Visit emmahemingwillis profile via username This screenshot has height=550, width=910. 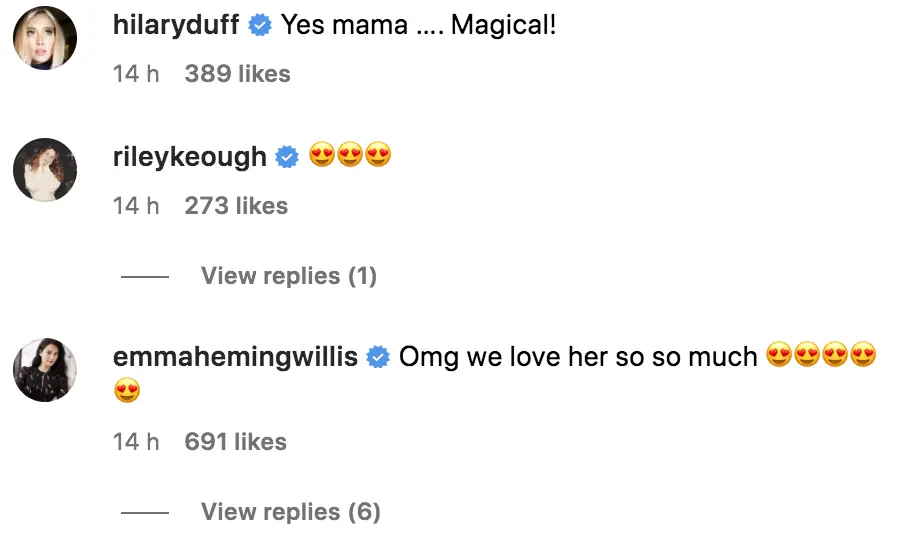[235, 357]
